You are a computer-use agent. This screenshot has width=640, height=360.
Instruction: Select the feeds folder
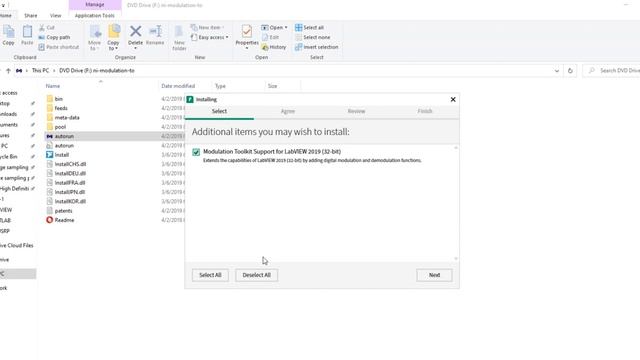(57, 108)
